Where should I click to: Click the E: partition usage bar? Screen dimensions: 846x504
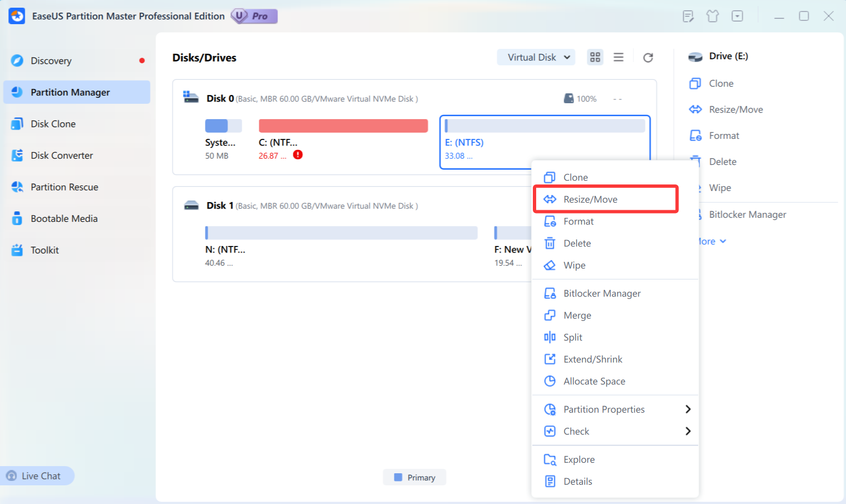[x=545, y=126]
